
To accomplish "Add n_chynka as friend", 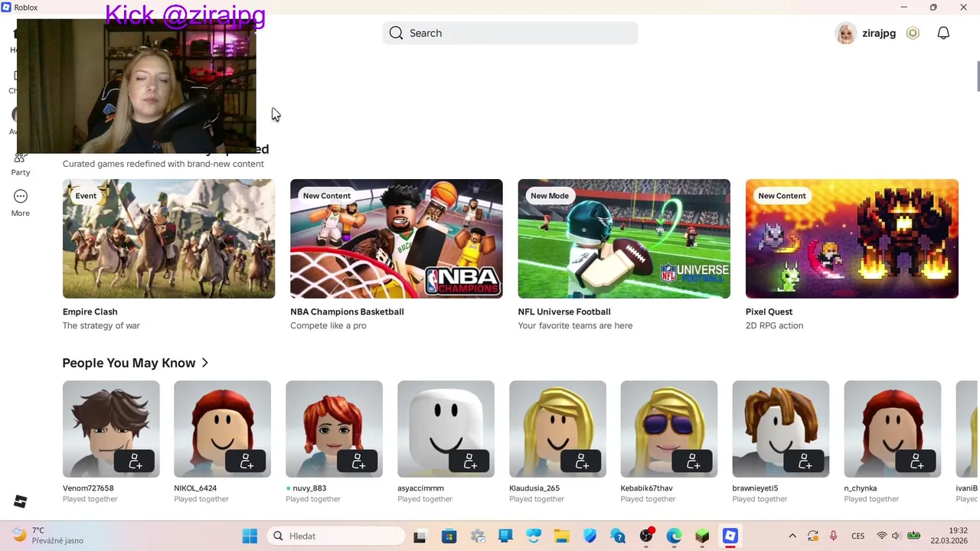I will coord(916,461).
